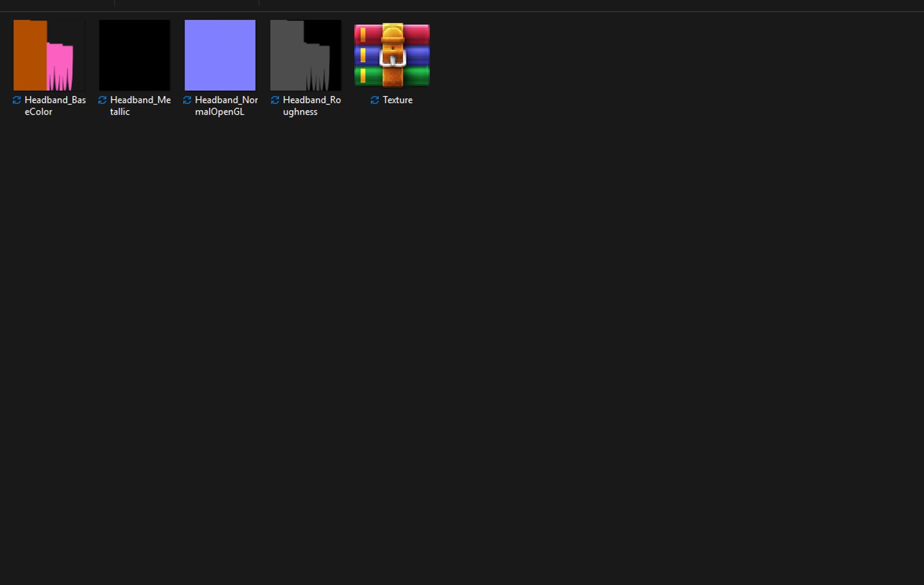Click the sync status icon beside Headband_BaseColor
Viewport: 924px width, 585px height.
pyautogui.click(x=17, y=100)
